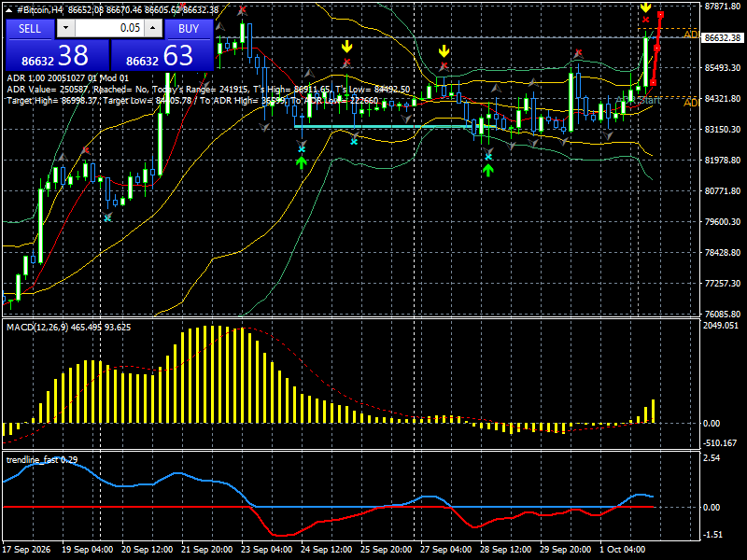Buy at ask price 86632 63
Screen dimensions: 747x560
click(x=162, y=55)
